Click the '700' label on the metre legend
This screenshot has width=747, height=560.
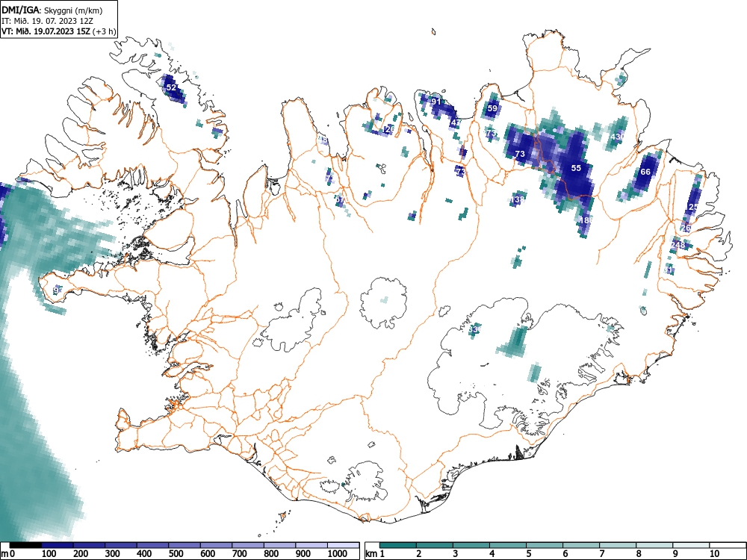tap(240, 554)
